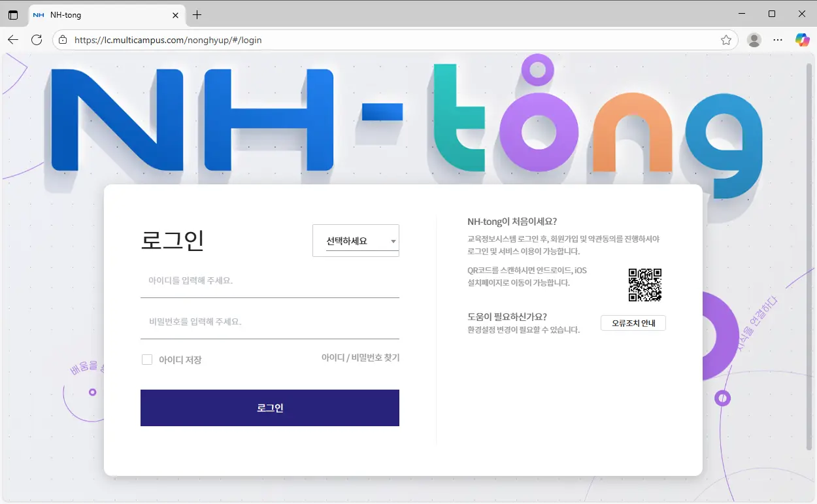The image size is (817, 504).
Task: Go back to the previous page
Action: [13, 40]
